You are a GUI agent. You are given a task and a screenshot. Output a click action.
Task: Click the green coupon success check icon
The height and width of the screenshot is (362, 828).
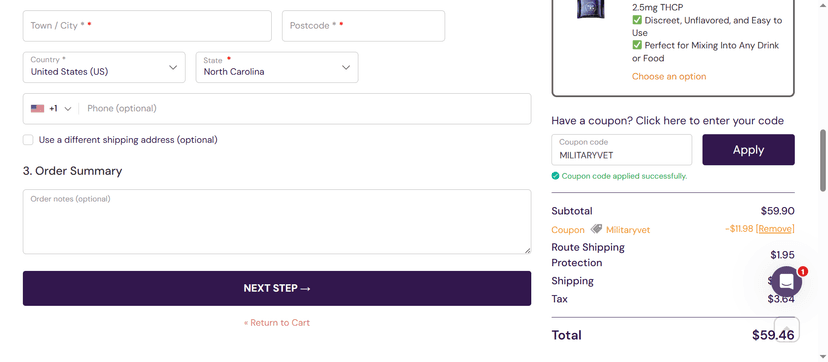555,176
